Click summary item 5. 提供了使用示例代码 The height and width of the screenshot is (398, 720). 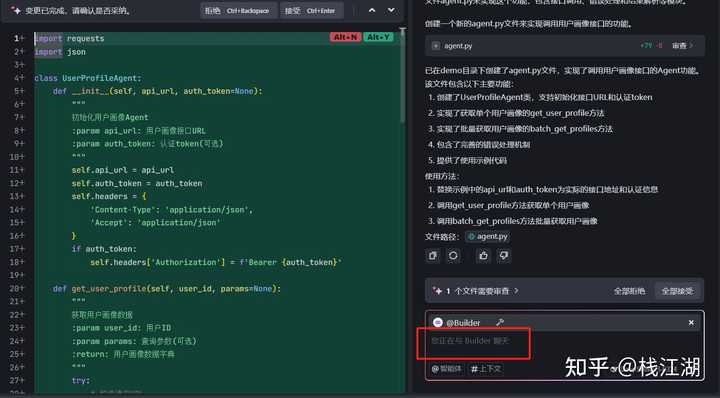[467, 160]
